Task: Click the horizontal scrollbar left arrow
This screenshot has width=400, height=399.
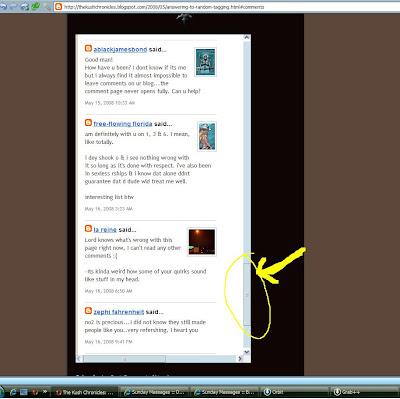Action: point(79,359)
